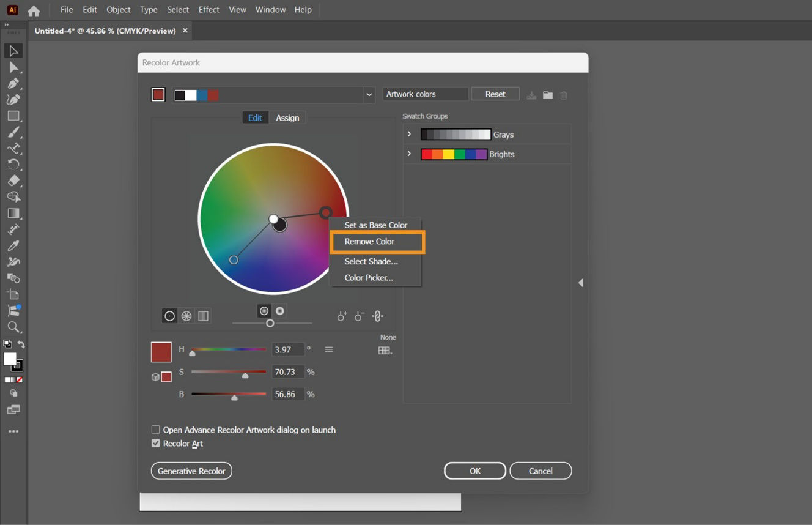This screenshot has width=812, height=525.
Task: Open the color groups dropdown at the top
Action: (x=369, y=95)
